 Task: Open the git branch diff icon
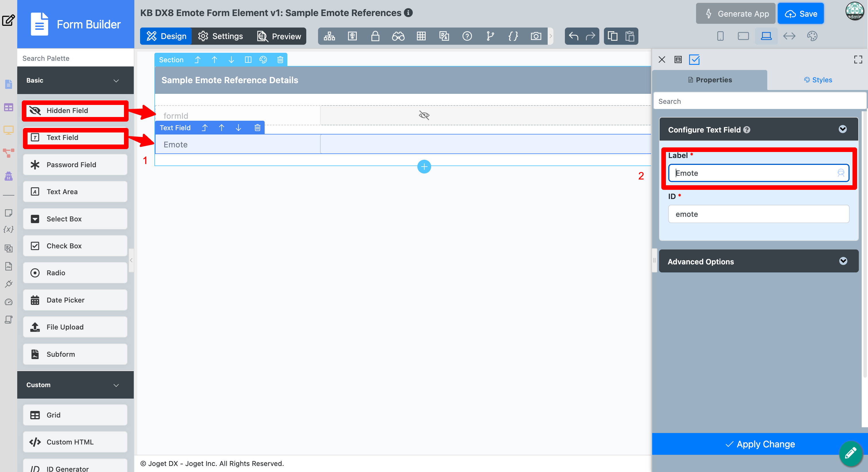click(490, 36)
